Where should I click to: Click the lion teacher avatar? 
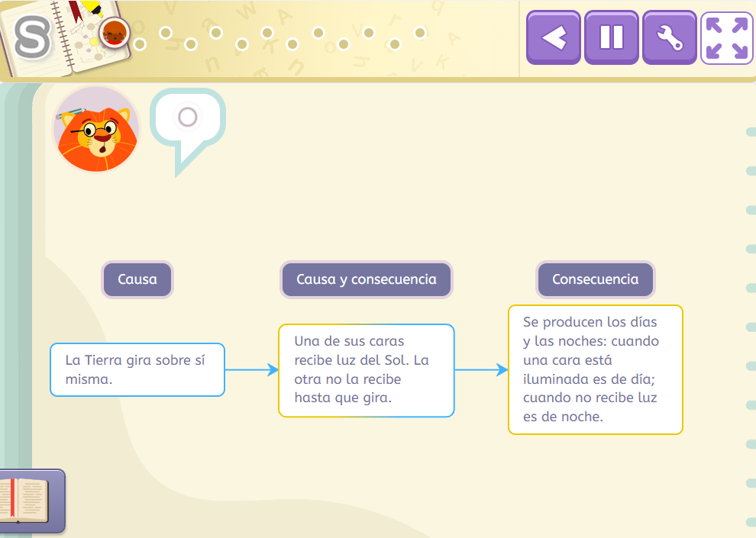[x=96, y=129]
